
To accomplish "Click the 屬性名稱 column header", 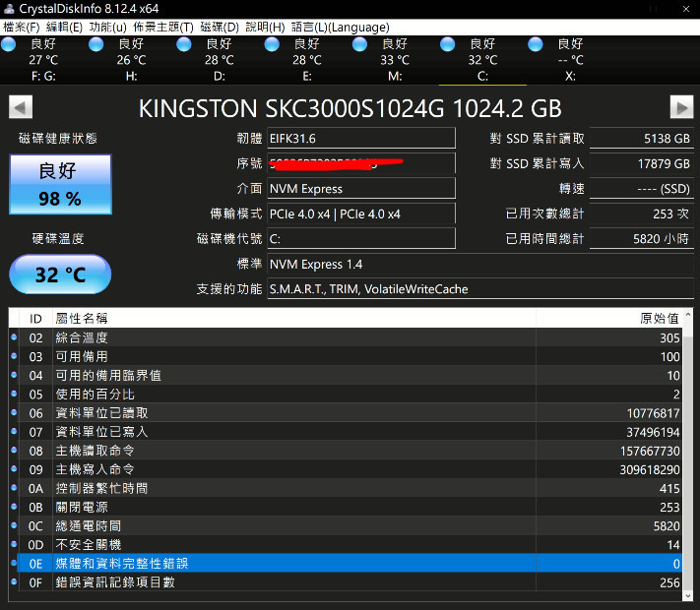I will coord(293,318).
